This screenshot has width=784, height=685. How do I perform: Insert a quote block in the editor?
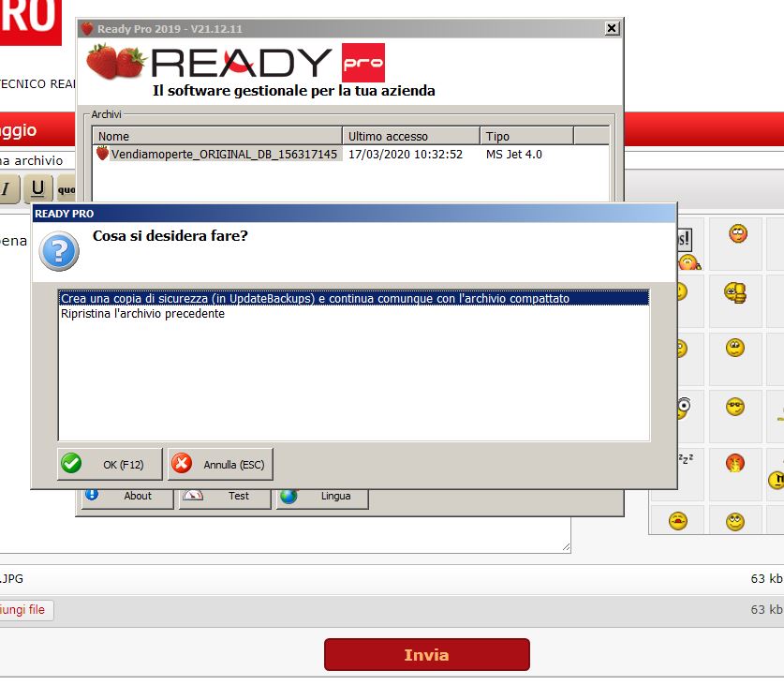point(66,189)
